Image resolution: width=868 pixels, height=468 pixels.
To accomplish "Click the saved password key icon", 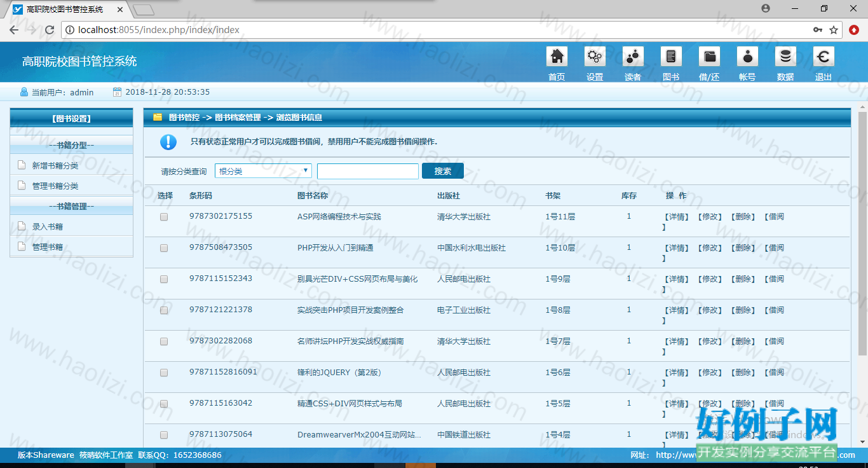I will [x=818, y=30].
